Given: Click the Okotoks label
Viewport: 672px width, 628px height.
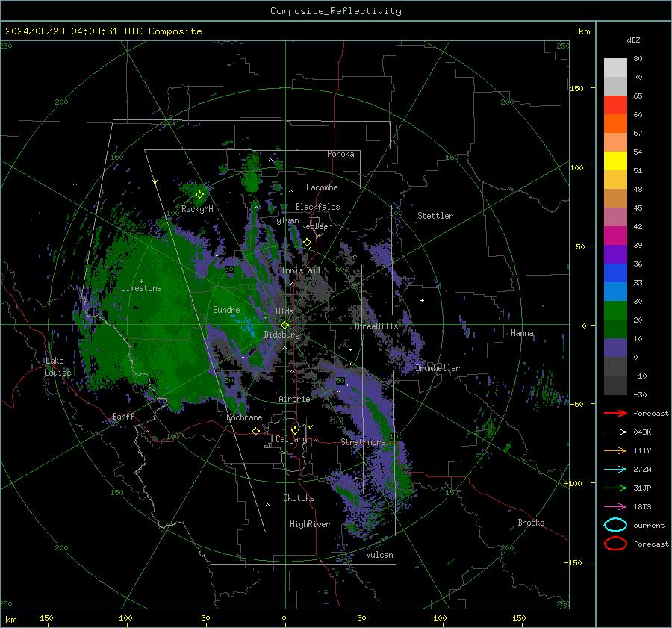Looking at the screenshot, I should tap(299, 498).
